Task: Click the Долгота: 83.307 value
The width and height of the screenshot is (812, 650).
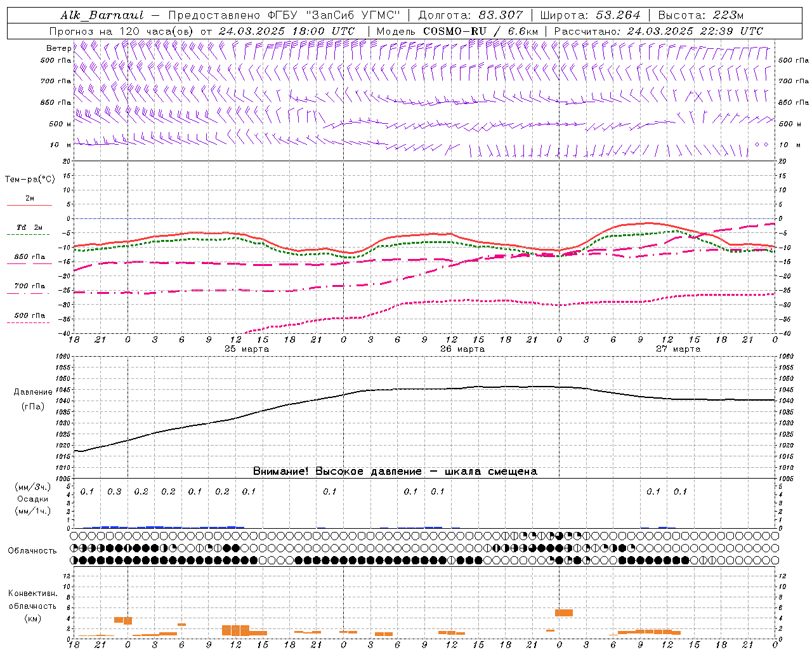Action: point(471,15)
